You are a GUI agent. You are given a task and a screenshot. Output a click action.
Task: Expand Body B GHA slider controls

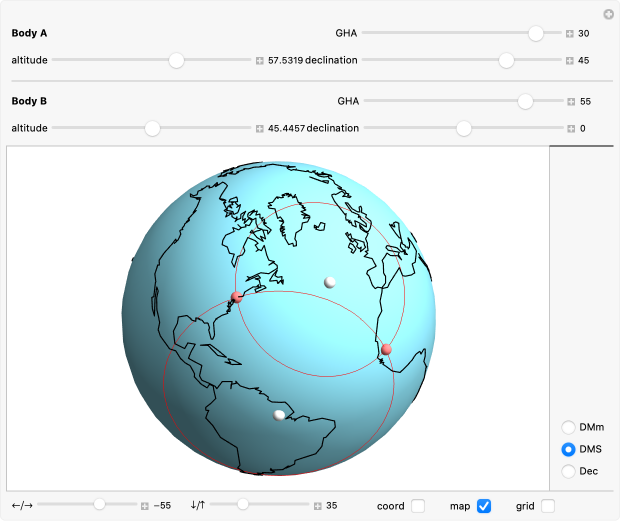click(571, 102)
